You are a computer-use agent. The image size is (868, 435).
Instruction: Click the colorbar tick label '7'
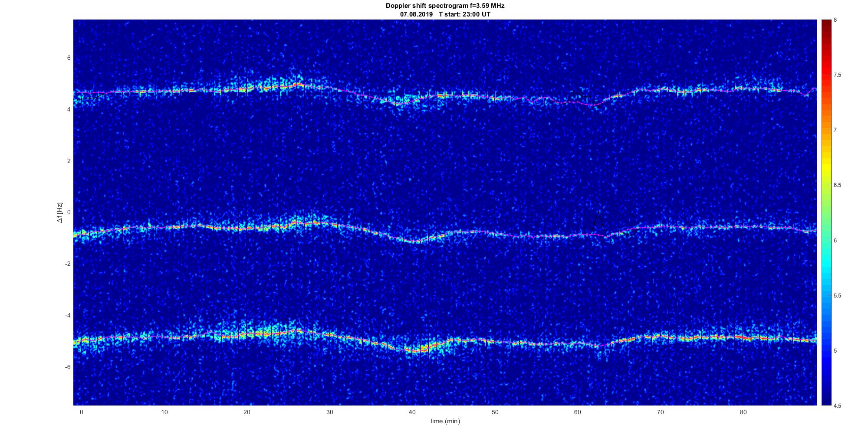pyautogui.click(x=835, y=130)
